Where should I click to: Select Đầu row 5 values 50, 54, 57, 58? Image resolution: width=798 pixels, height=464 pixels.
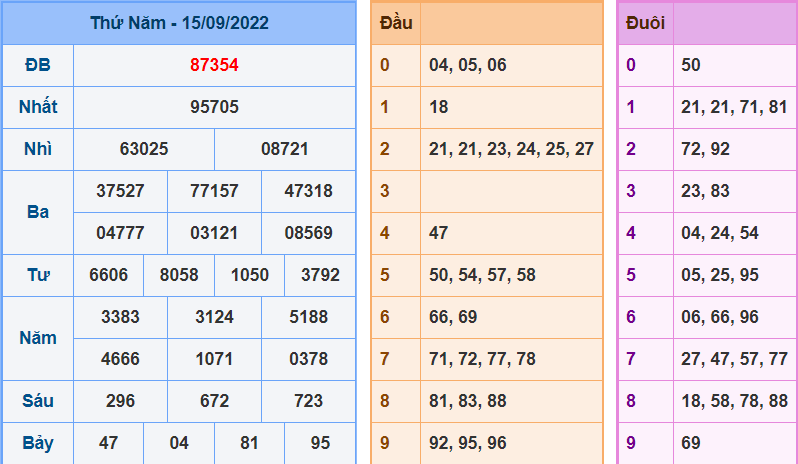[x=482, y=275]
